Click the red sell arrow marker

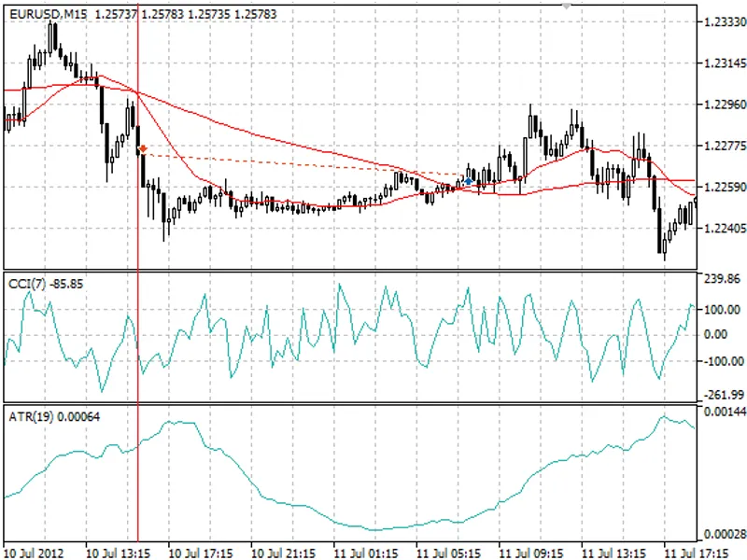143,149
